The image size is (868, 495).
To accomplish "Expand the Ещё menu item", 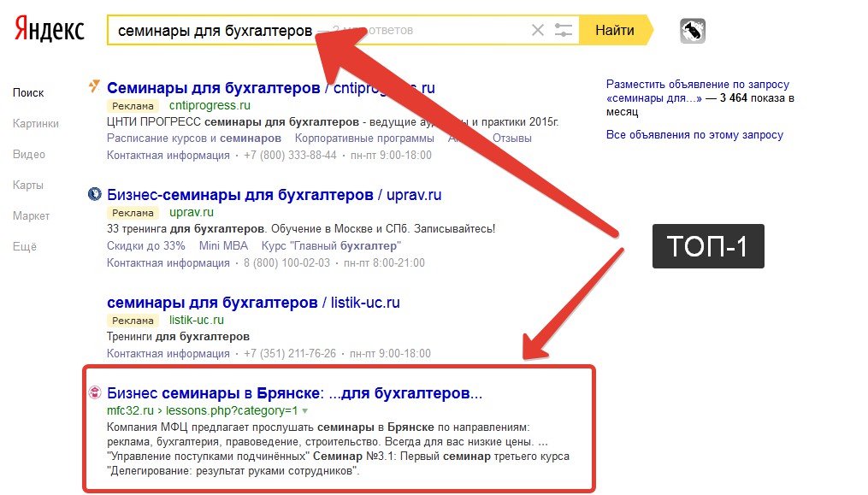I will click(x=24, y=246).
